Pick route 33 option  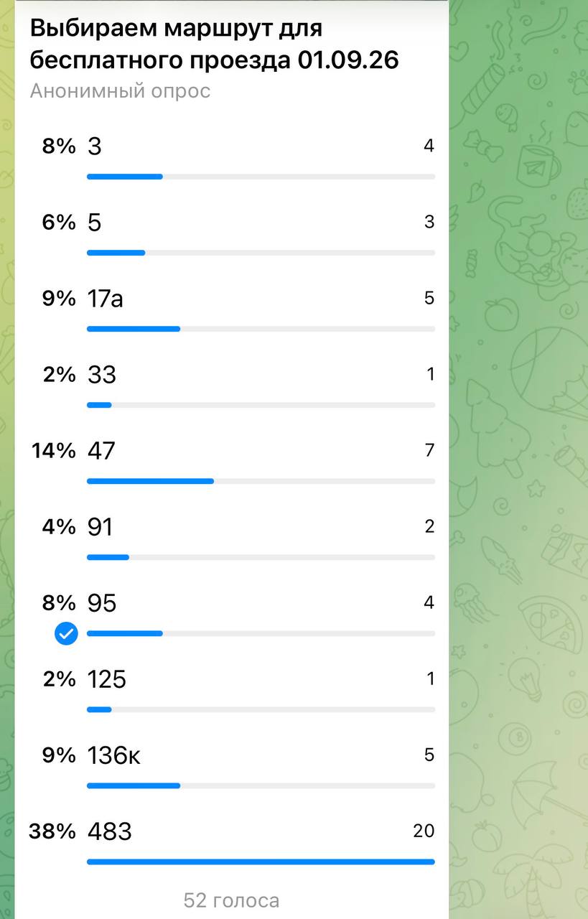click(232, 386)
